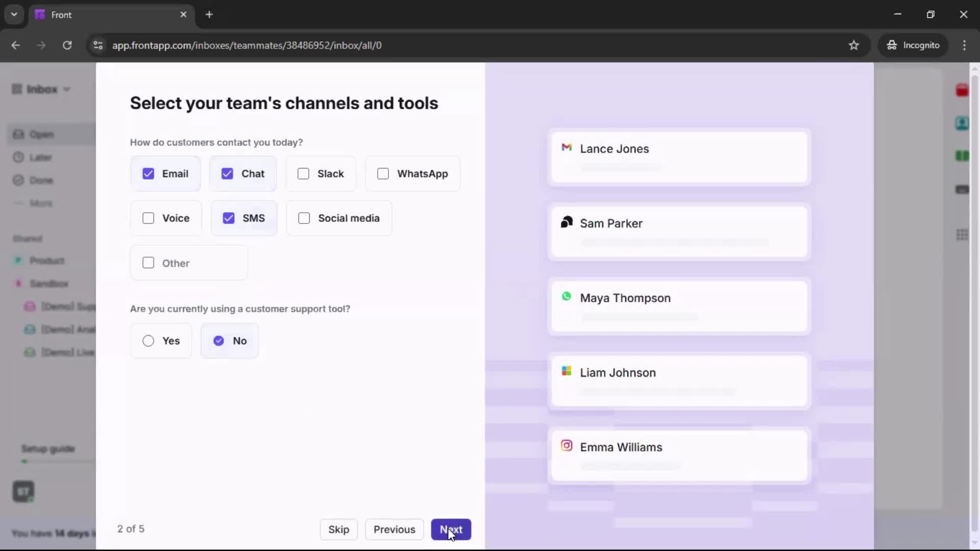Click the Done checkmark icon in sidebar
The image size is (980, 551).
click(18, 180)
